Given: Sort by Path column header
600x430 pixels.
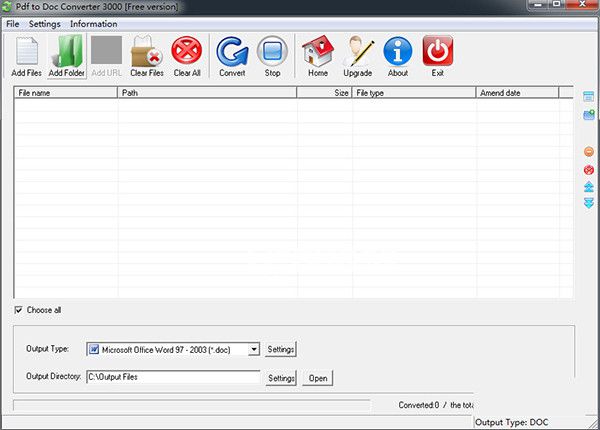Looking at the screenshot, I should tap(207, 93).
